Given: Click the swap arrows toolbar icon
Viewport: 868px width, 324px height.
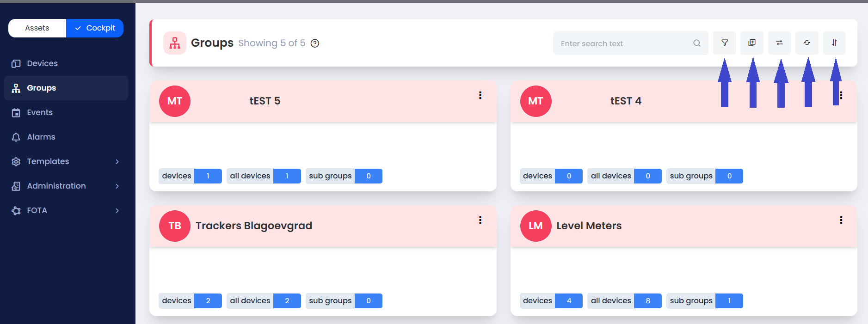Looking at the screenshot, I should [x=779, y=43].
